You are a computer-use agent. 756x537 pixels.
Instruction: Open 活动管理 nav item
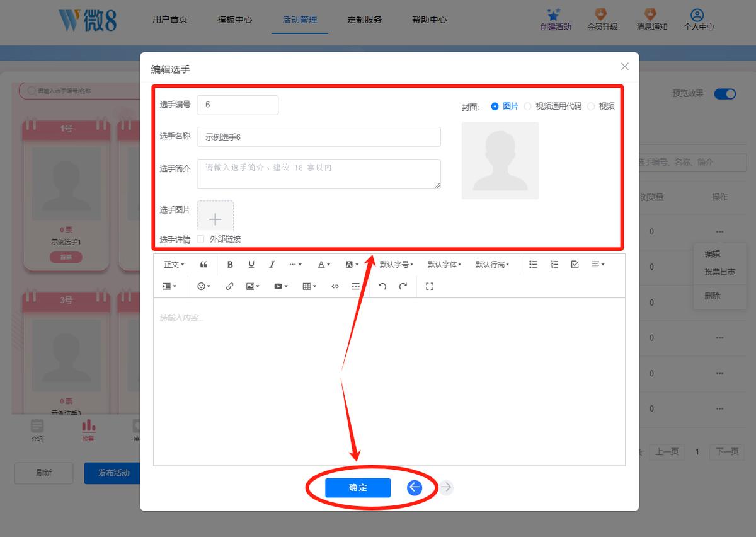(300, 20)
